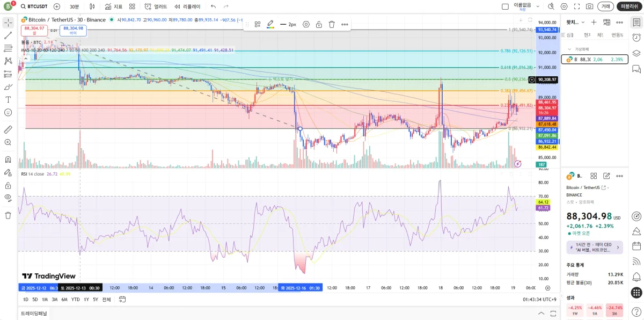Image resolution: width=644 pixels, height=320 pixels.
Task: Open chart settings hexagon in top bar
Action: point(564,6)
